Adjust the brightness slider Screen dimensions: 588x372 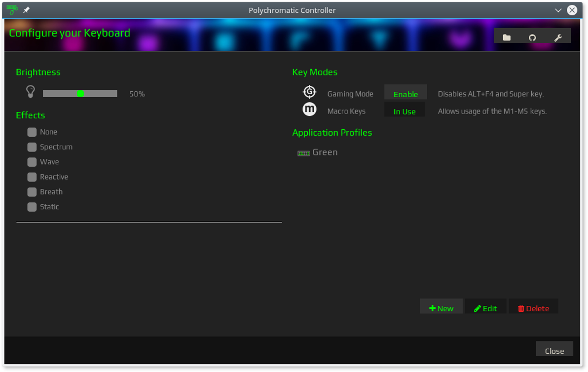80,93
